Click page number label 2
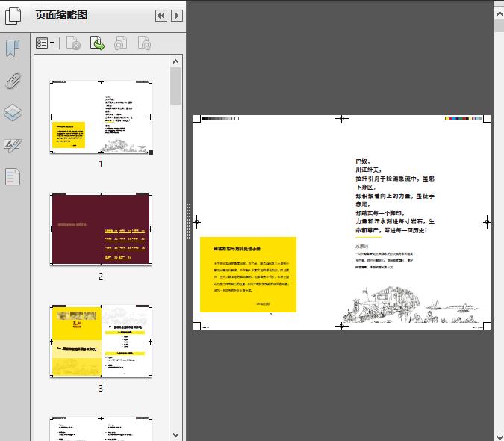The image size is (504, 441). (101, 277)
